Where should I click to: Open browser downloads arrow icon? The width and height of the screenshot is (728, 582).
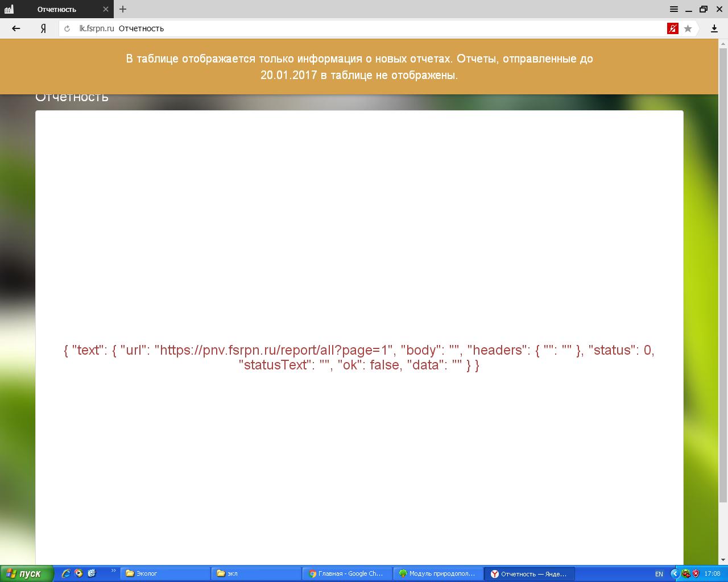[x=714, y=28]
